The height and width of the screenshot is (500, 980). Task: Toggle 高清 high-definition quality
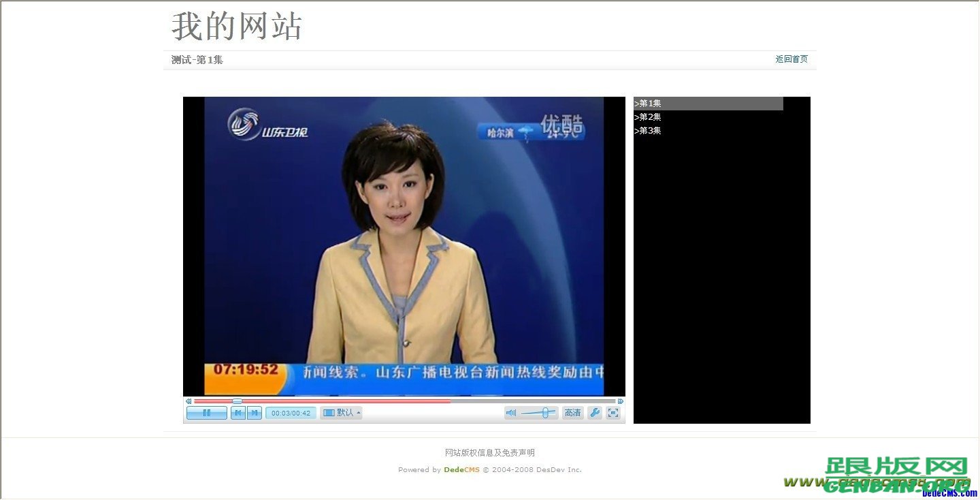tap(572, 412)
